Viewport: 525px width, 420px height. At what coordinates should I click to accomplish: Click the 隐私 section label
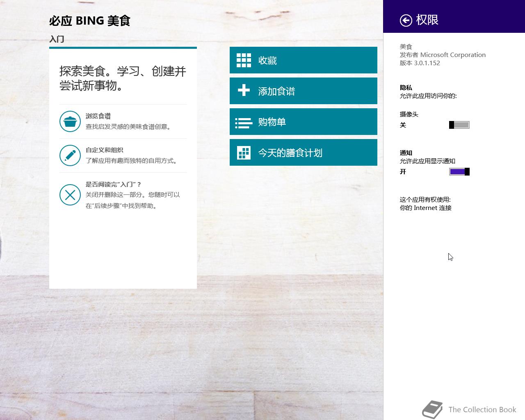pos(406,88)
